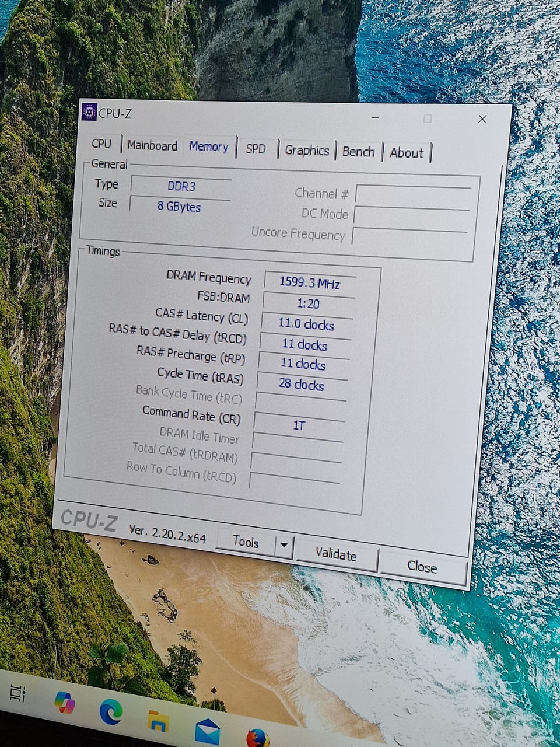Viewport: 560px width, 747px height.
Task: Click the RAS# Precharge (tRP) label
Action: [x=191, y=355]
